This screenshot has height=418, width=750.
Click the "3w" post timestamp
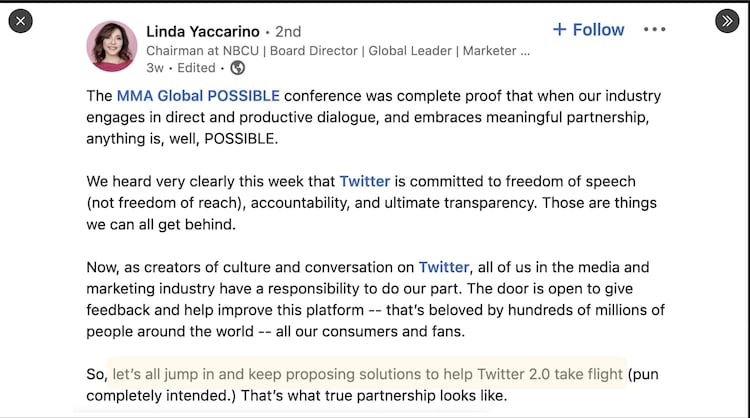(x=155, y=68)
